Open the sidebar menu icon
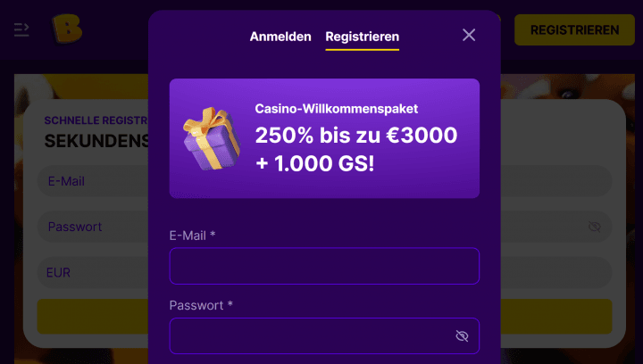643x364 pixels. [x=21, y=29]
